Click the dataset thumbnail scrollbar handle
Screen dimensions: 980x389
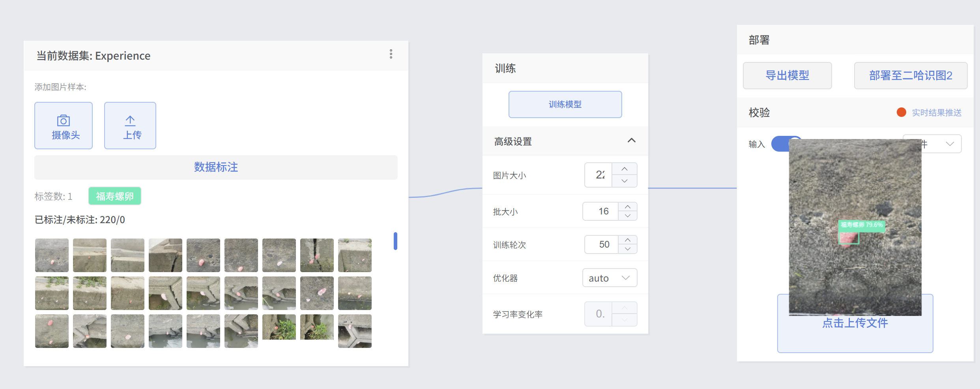tap(395, 241)
